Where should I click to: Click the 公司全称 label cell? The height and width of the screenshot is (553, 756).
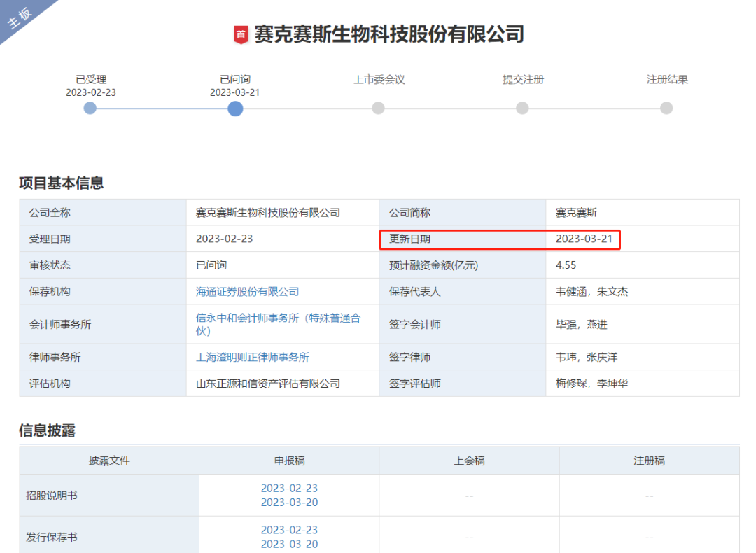click(103, 213)
